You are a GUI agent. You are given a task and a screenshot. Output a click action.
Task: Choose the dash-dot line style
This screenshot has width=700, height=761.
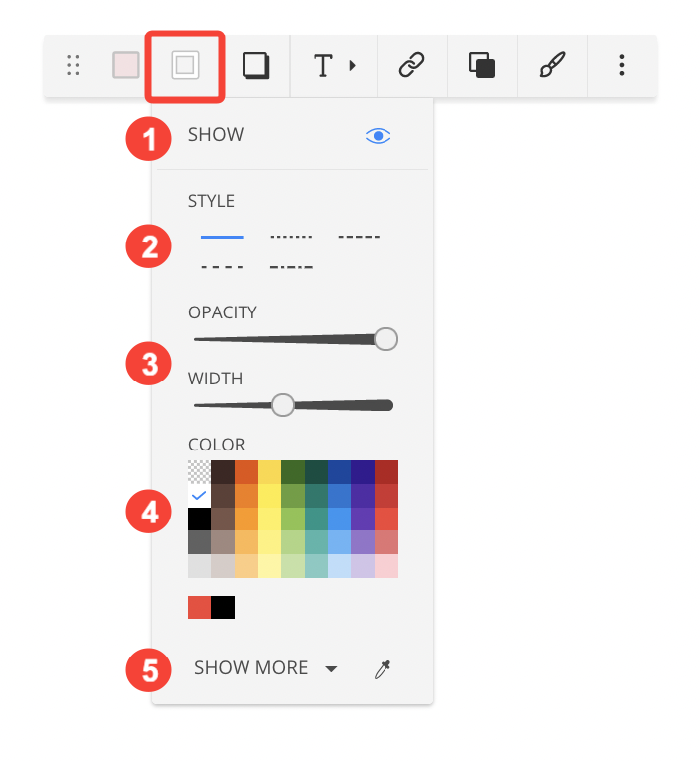[291, 267]
